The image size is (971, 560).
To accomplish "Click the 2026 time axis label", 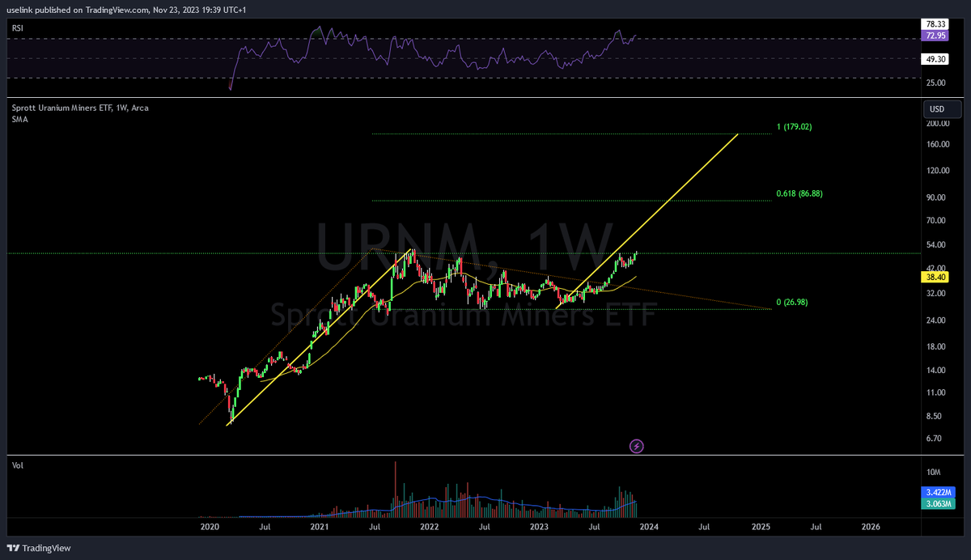I will click(871, 527).
